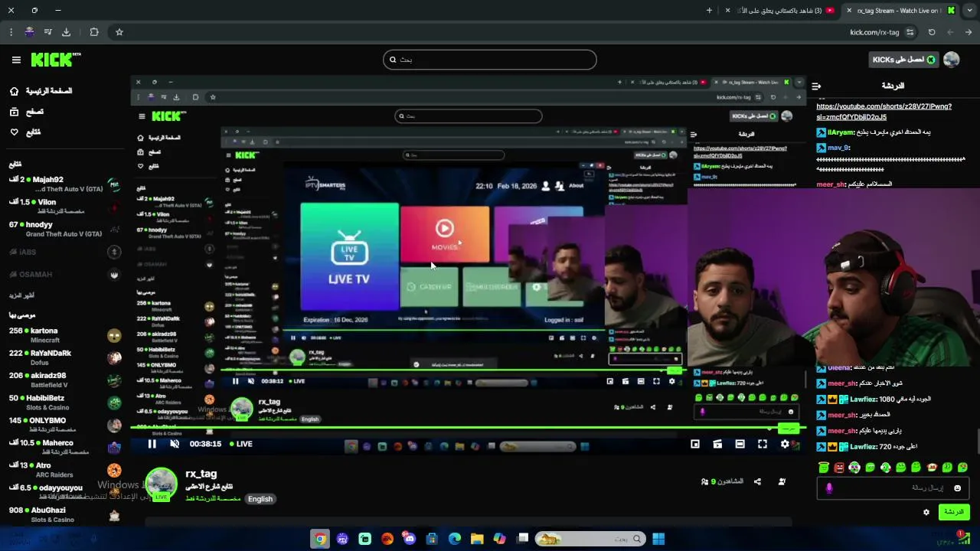Expand show more followed channels
Image resolution: width=980 pixels, height=551 pixels.
[21, 295]
